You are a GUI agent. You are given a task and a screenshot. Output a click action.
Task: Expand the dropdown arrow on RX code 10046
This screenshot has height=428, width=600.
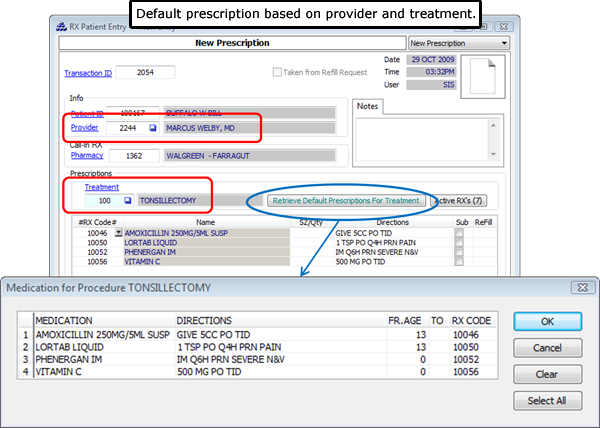click(x=119, y=232)
